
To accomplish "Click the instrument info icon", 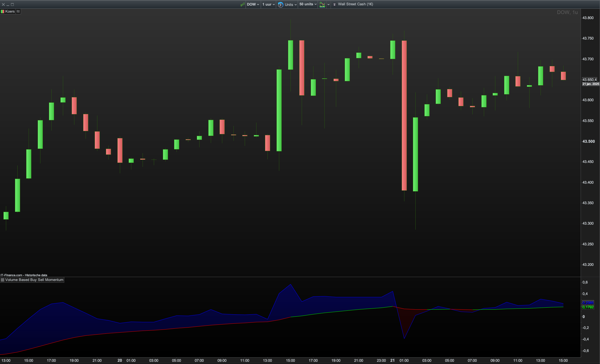I will click(335, 4).
